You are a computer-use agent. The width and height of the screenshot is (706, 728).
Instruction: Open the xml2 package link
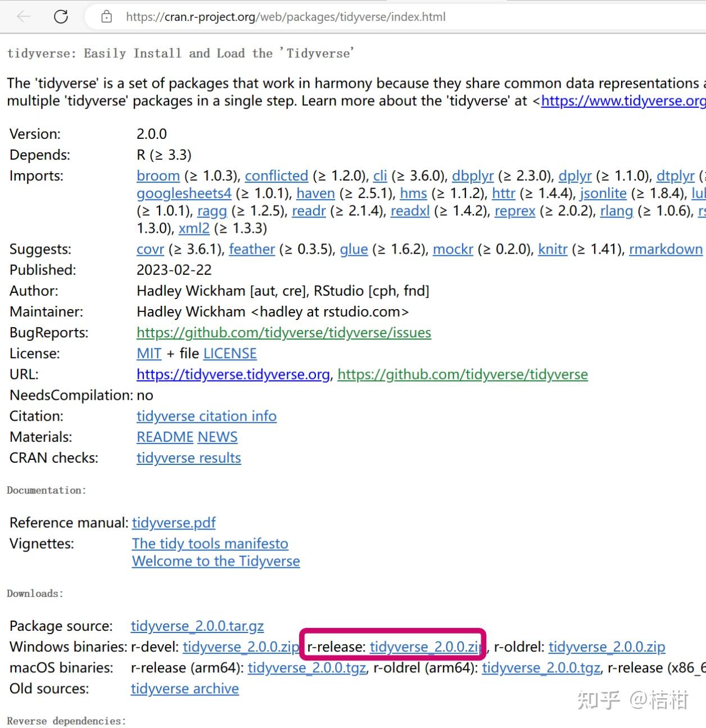pyautogui.click(x=194, y=228)
